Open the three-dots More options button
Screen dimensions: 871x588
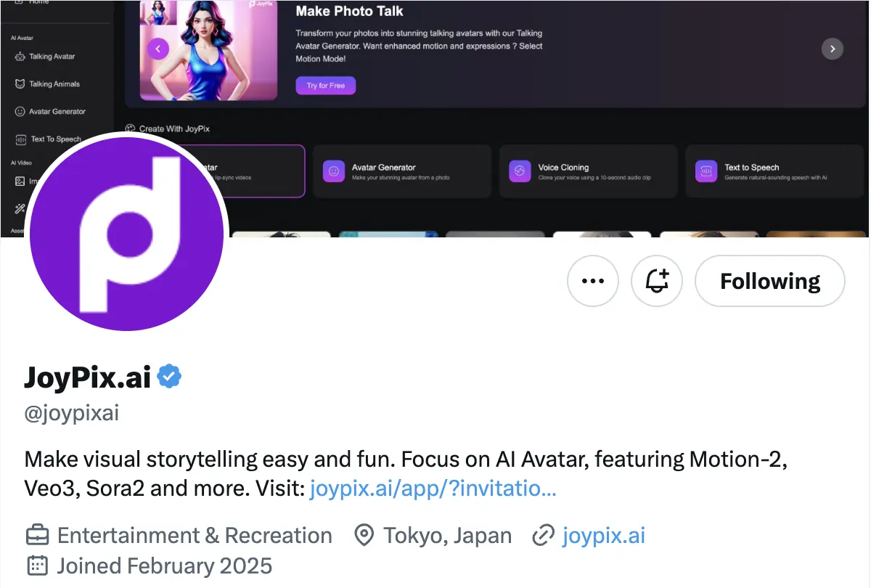click(x=593, y=281)
